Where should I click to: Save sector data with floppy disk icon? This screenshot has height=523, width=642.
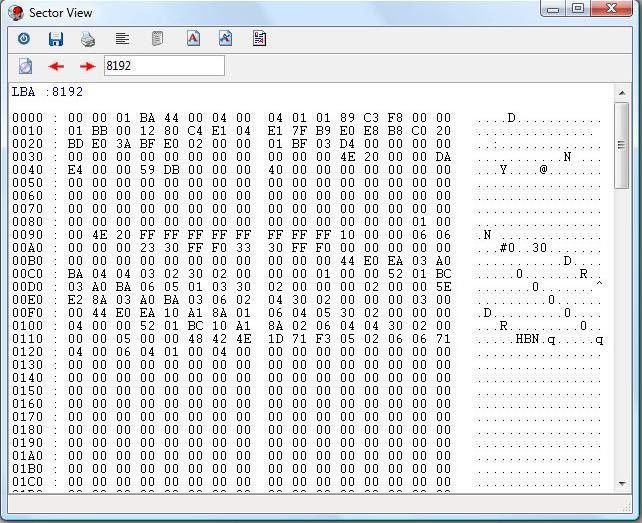pos(56,39)
